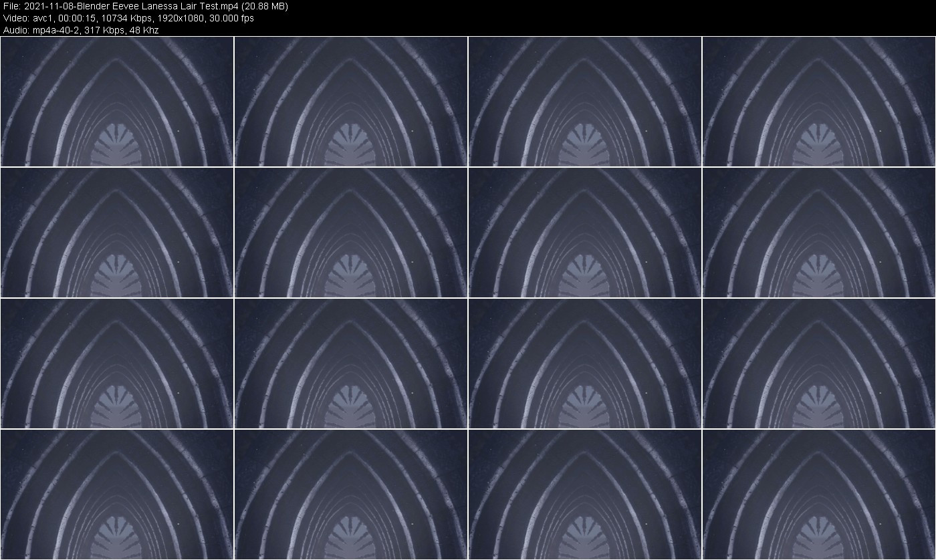Open the second thumbnail in the second row
Image resolution: width=936 pixels, height=560 pixels.
(351, 232)
